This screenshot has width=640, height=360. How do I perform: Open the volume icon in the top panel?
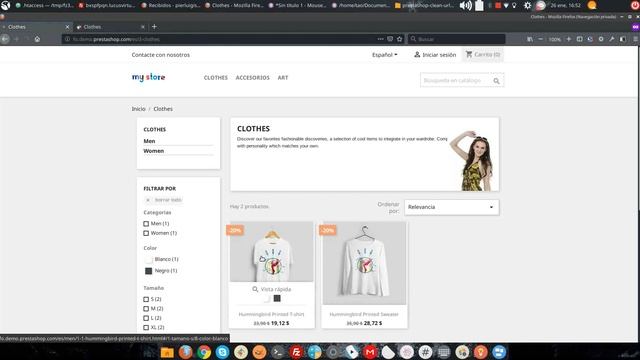point(466,5)
